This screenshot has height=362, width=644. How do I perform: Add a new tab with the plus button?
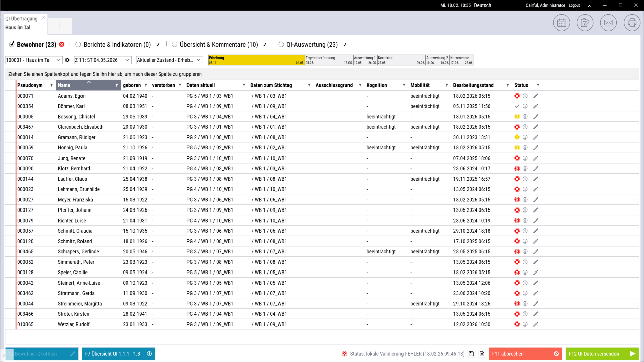click(x=60, y=26)
